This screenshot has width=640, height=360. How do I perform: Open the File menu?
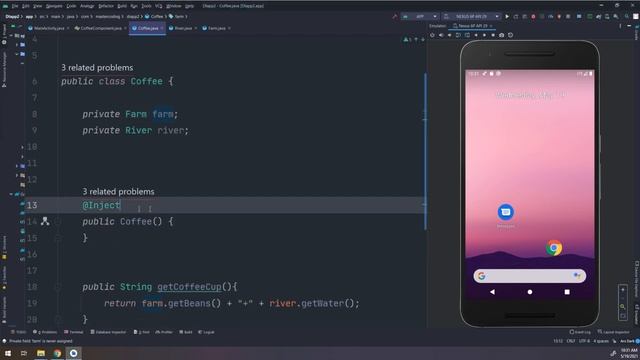coord(15,6)
